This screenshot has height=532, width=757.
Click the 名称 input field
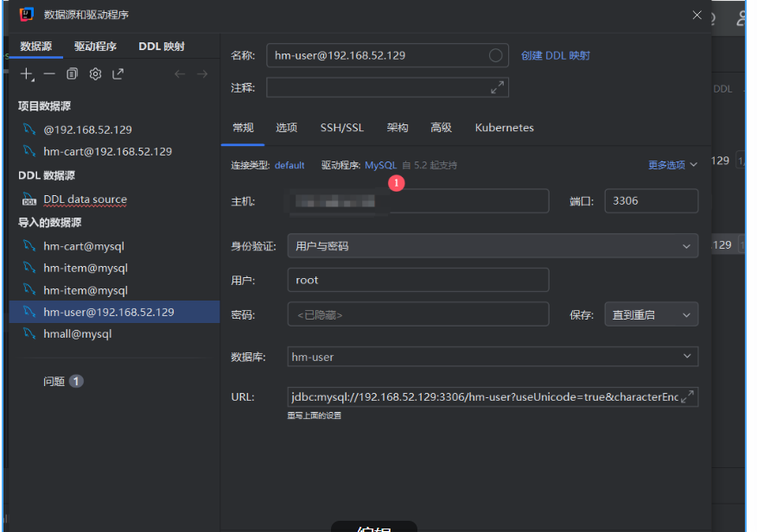coord(387,55)
